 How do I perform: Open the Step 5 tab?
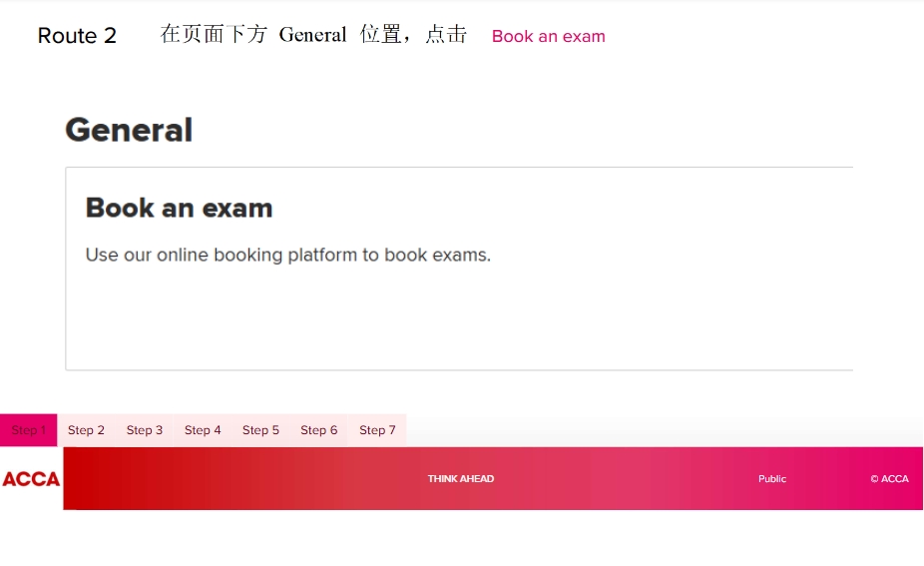click(260, 430)
